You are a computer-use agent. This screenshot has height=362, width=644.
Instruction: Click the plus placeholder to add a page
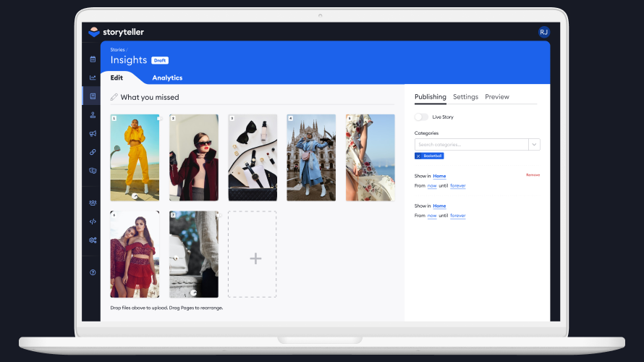[252, 254]
